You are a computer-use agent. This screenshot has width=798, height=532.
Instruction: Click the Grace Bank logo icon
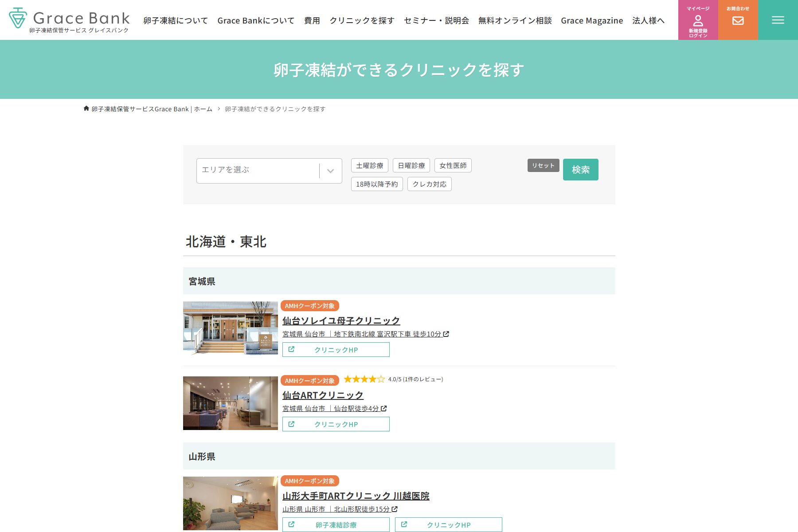[x=18, y=18]
